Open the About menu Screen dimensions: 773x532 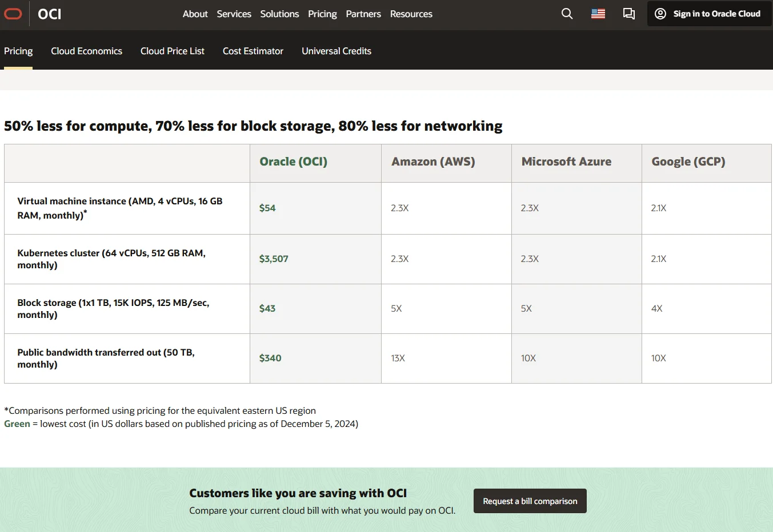(x=195, y=14)
